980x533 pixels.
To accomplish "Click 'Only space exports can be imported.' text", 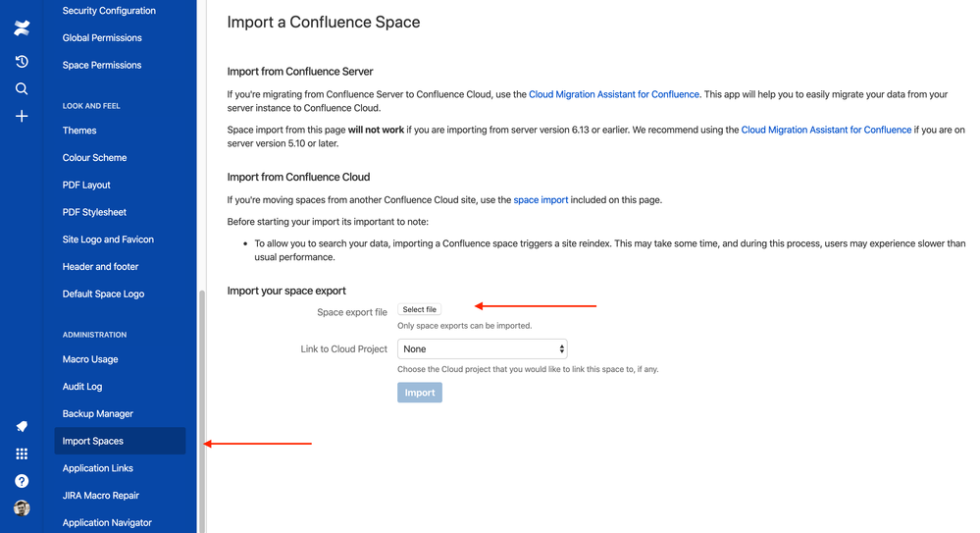I will [x=464, y=326].
